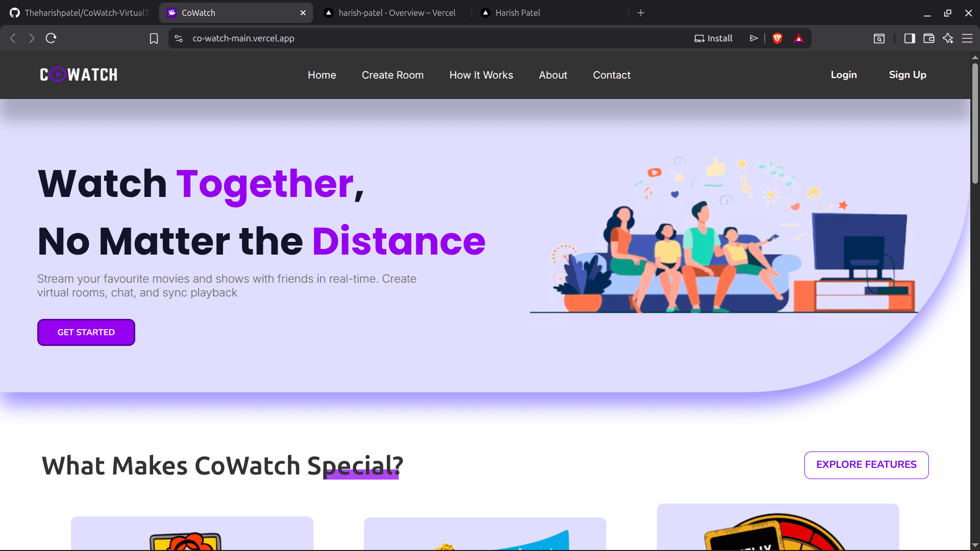Screen dimensions: 980x551
Task: Open the Contact nav link
Action: tap(612, 75)
